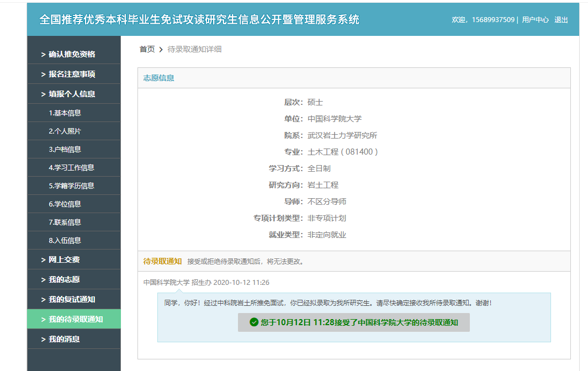This screenshot has height=371, width=588.
Task: Open 1.基本信息 in the sidebar
Action: click(x=65, y=113)
